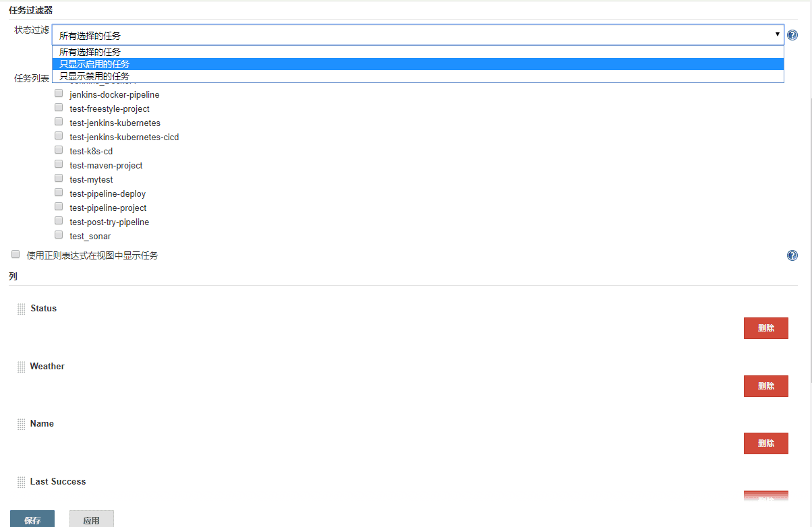The width and height of the screenshot is (812, 527).
Task: Delete the Status column with 删除
Action: (x=765, y=328)
